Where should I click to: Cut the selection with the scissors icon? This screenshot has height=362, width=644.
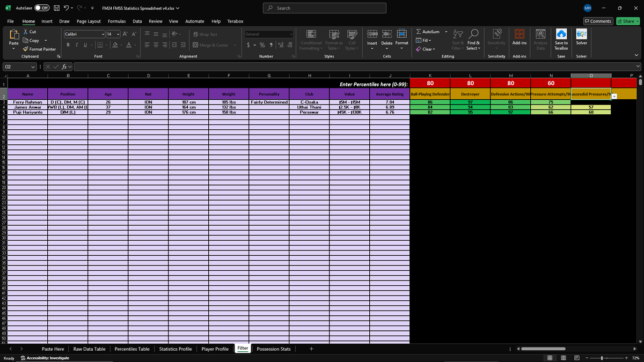tap(26, 32)
